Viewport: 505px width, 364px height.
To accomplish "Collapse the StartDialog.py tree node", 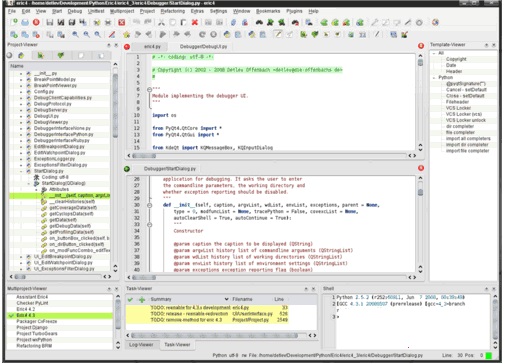I will [21, 171].
